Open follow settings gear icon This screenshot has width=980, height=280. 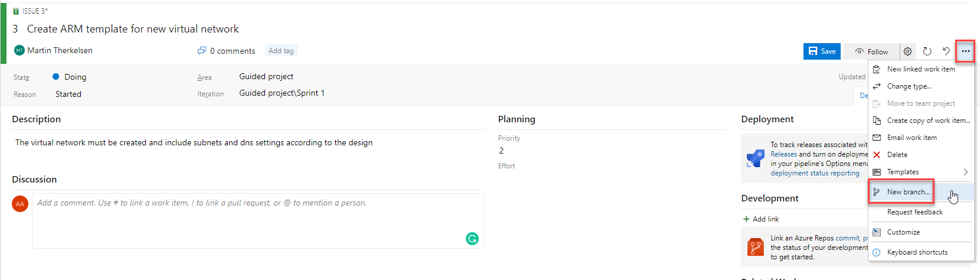[908, 51]
